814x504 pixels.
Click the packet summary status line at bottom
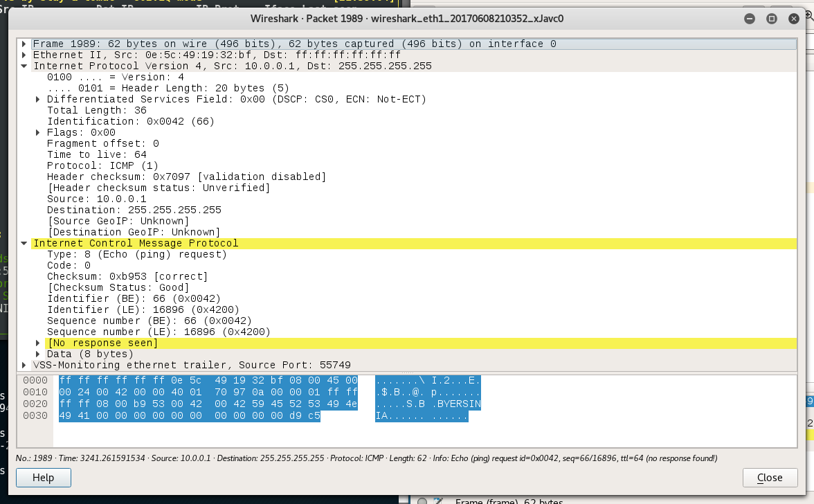[x=367, y=458]
